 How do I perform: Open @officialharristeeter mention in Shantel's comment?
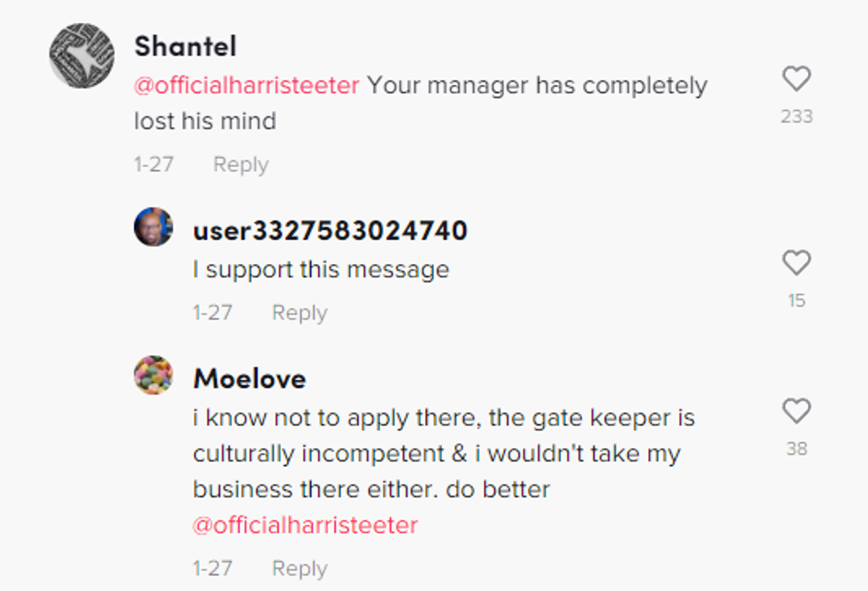tap(246, 86)
